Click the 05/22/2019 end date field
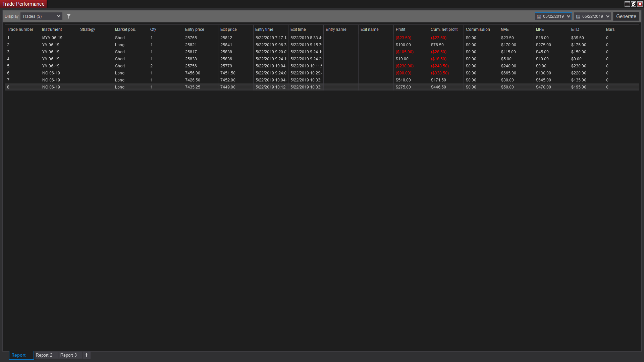644x362 pixels. coord(593,16)
